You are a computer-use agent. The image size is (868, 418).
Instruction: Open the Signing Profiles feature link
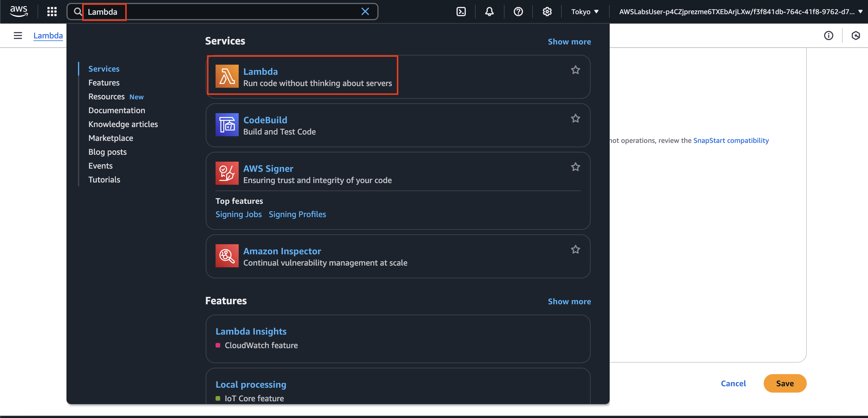point(297,214)
